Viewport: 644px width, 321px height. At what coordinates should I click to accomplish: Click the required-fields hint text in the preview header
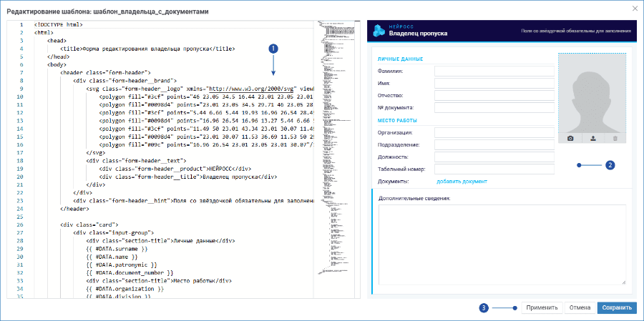576,31
